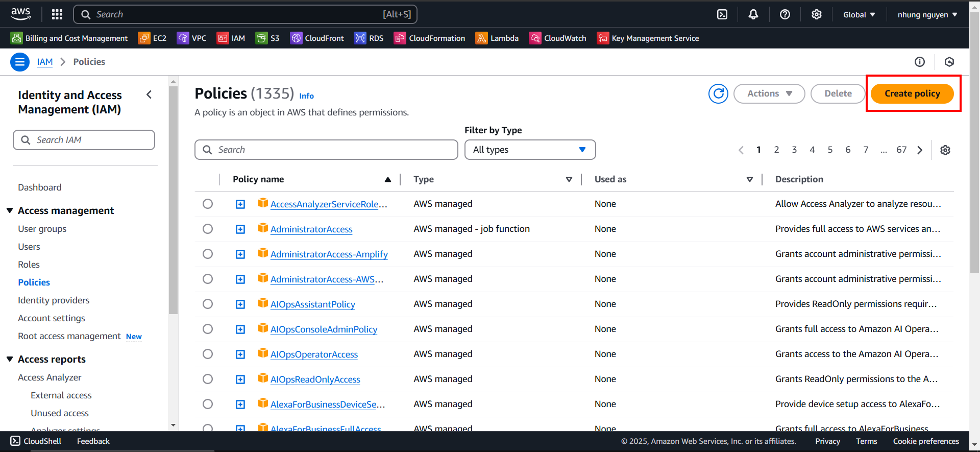This screenshot has width=980, height=452.
Task: Go to VPC service shortcut
Action: click(192, 38)
